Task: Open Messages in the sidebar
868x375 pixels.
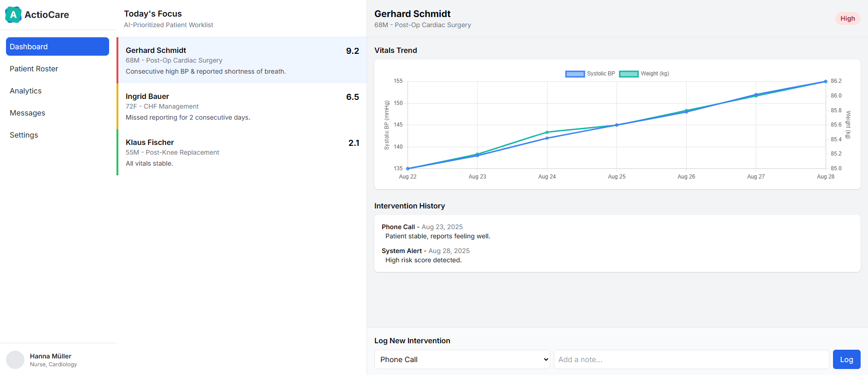Action: (x=58, y=113)
